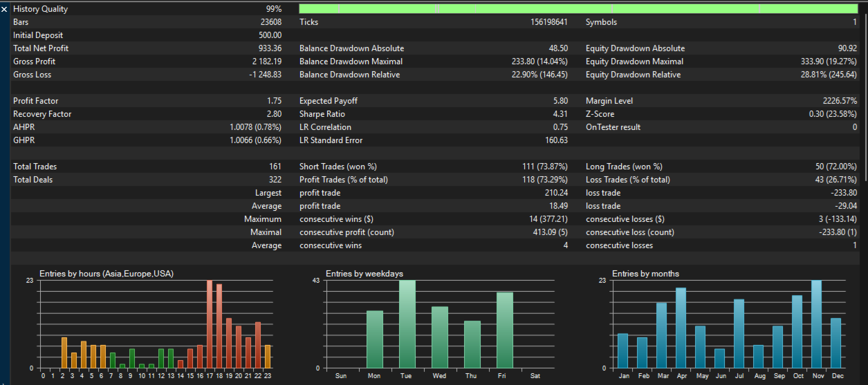The image size is (868, 385).
Task: Select the Tuesday bar in weekdays chart
Action: point(407,324)
